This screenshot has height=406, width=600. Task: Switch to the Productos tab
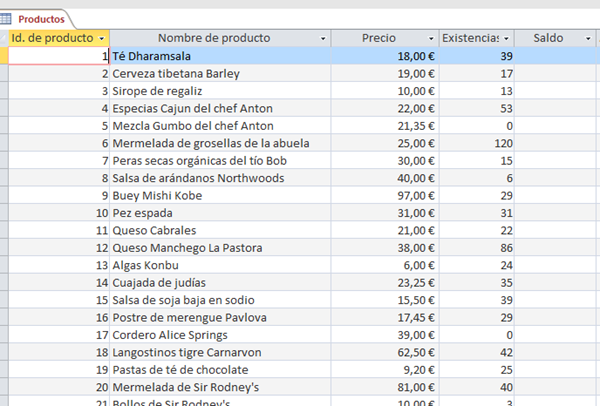[42, 18]
